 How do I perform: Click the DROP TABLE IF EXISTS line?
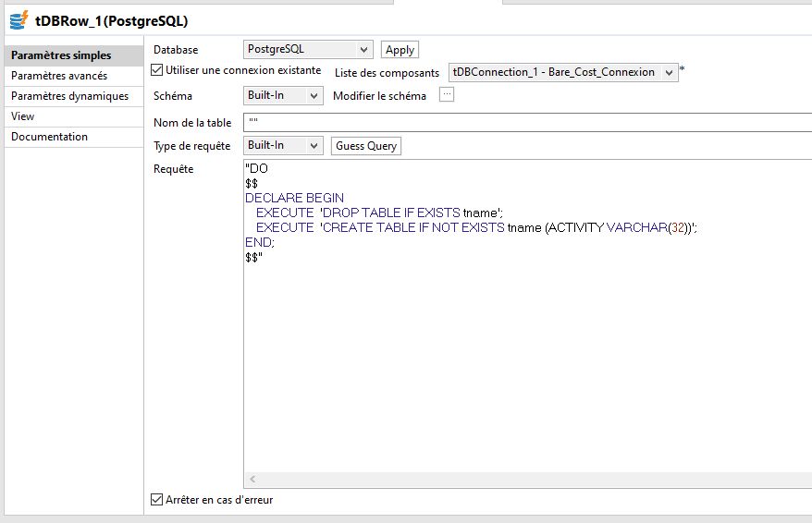(379, 213)
